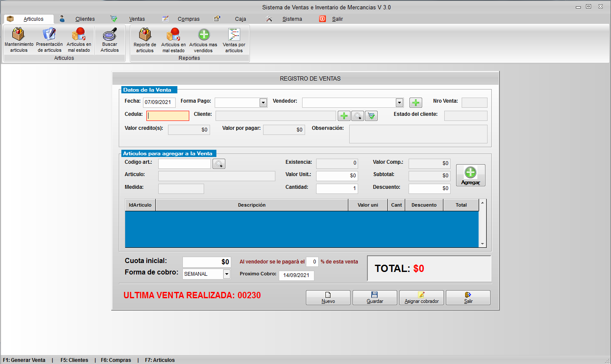The image size is (611, 364).
Task: Click the Agregar article button
Action: [471, 175]
